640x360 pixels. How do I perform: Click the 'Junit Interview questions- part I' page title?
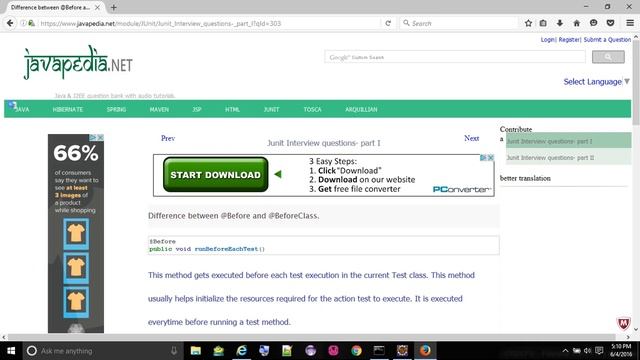click(324, 143)
